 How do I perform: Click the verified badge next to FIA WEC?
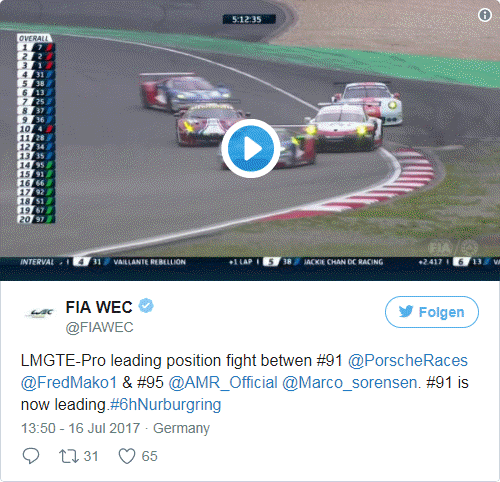tap(146, 306)
